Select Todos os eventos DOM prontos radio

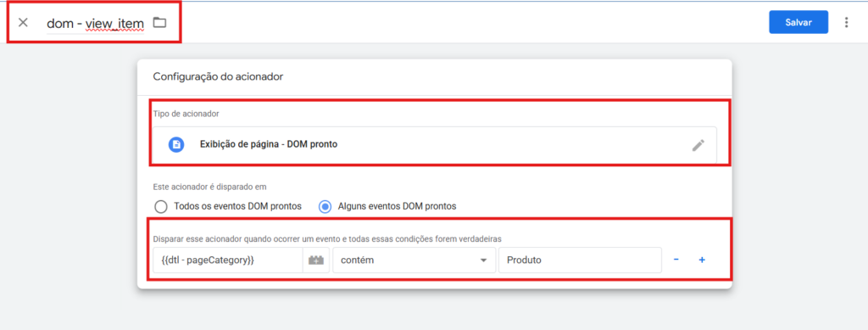click(x=160, y=206)
